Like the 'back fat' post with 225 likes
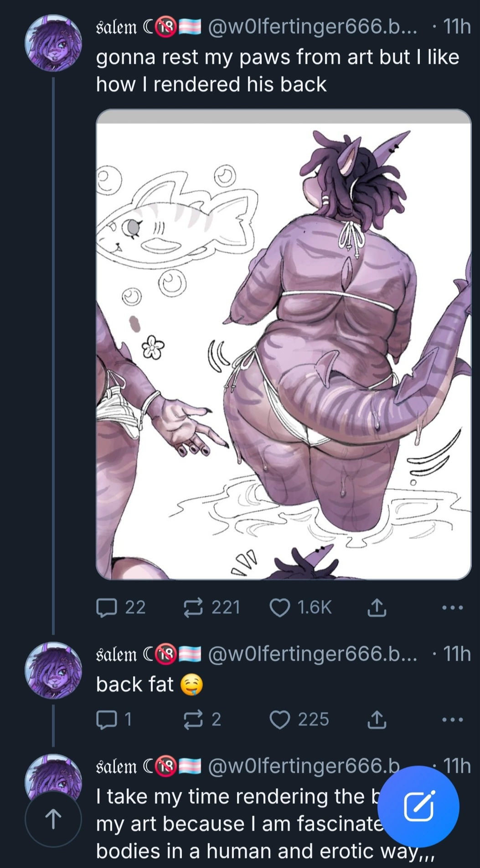Screen dimensions: 480x868 [299, 719]
